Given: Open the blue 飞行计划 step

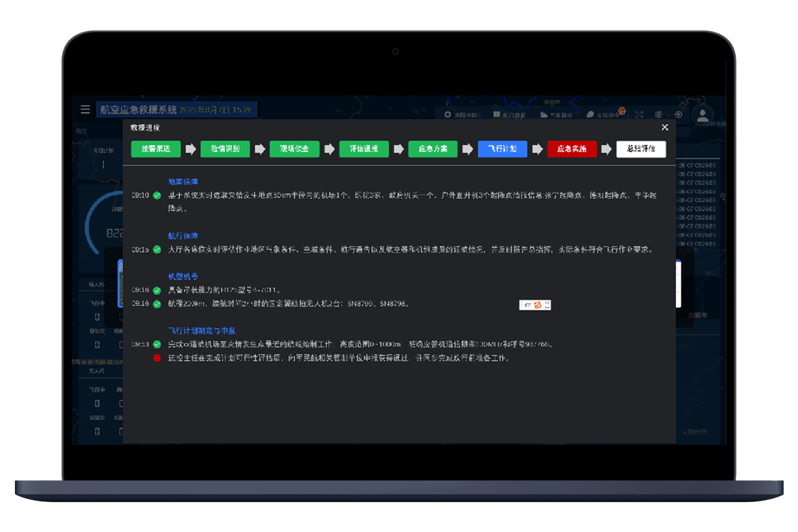Looking at the screenshot, I should pyautogui.click(x=502, y=149).
